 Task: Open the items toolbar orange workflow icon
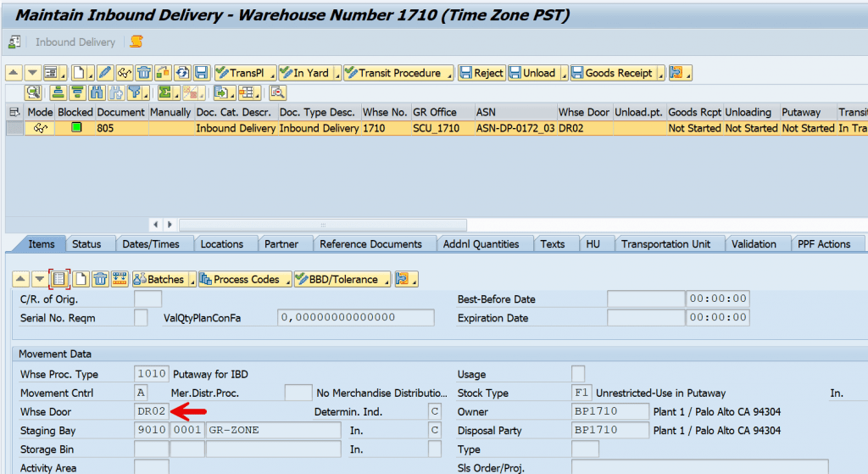403,279
